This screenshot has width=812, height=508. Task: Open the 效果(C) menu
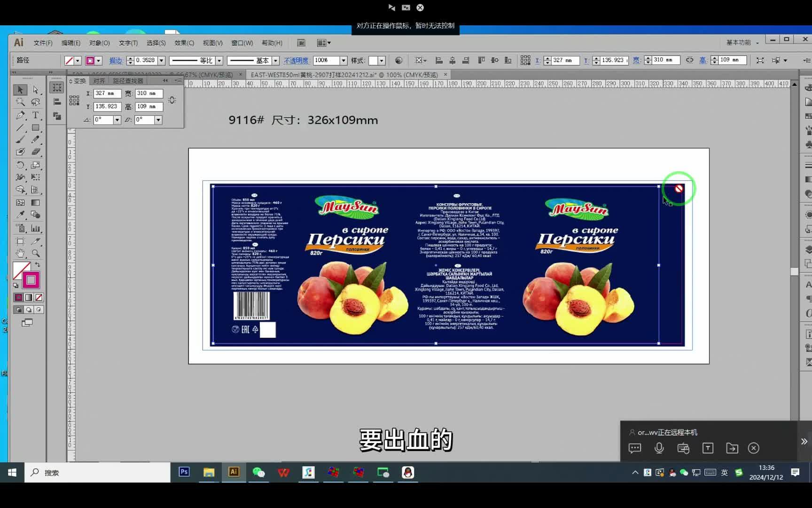pos(184,43)
